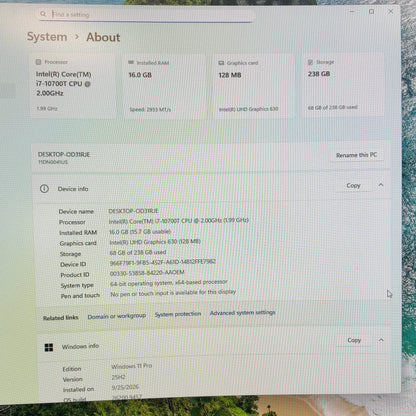This screenshot has height=416, width=416.
Task: Open Advanced system settings link
Action: coord(243,313)
